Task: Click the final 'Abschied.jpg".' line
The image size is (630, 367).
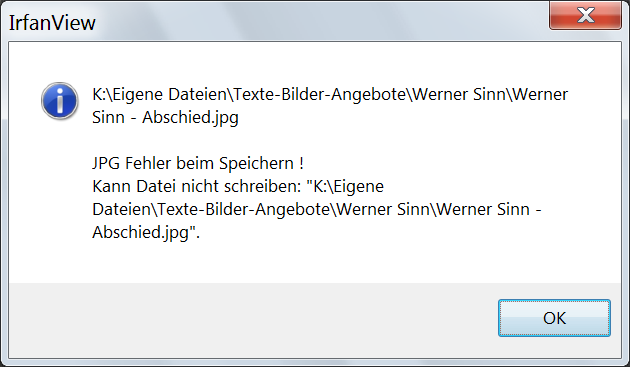Action: pos(146,232)
